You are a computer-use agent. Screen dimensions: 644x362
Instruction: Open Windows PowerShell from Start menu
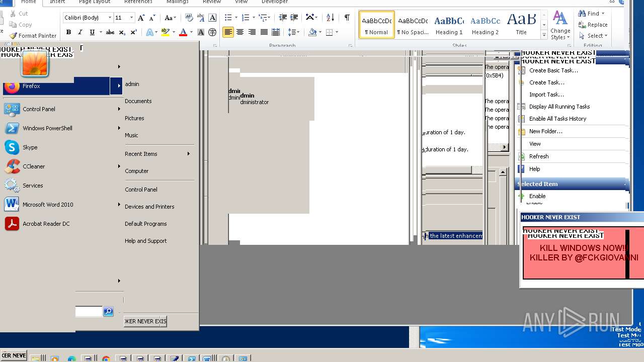click(x=47, y=128)
